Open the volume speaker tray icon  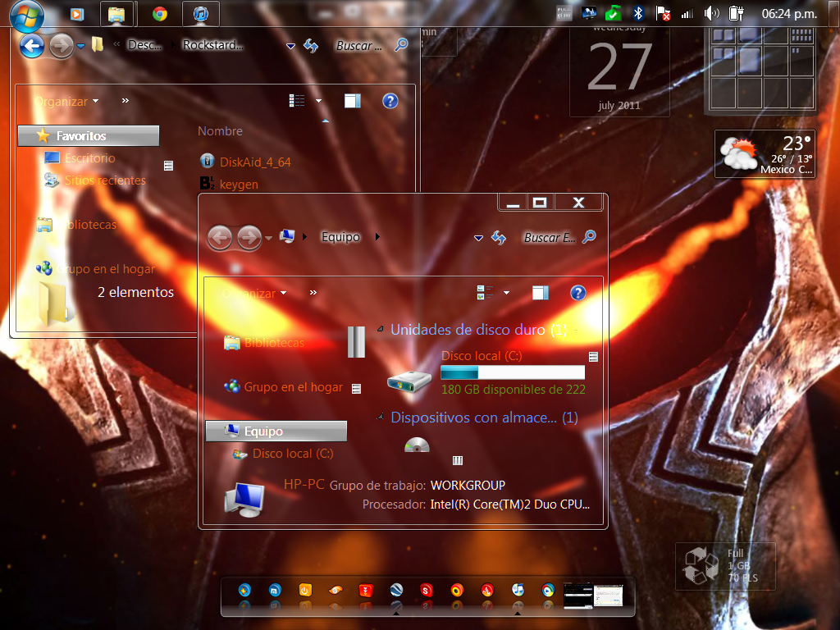click(x=711, y=13)
